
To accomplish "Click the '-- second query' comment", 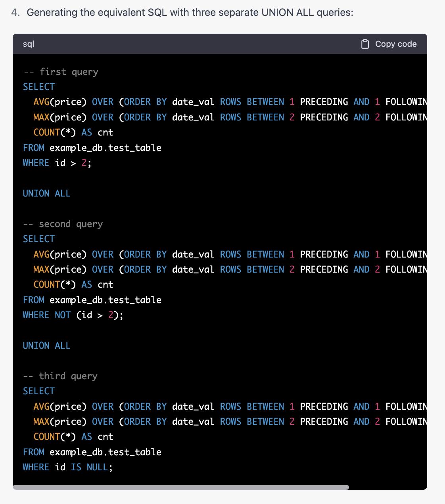I will [63, 224].
